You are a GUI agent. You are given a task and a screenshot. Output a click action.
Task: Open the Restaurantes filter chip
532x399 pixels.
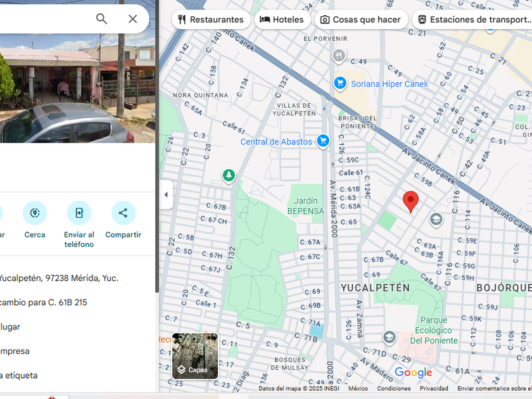[x=211, y=20]
